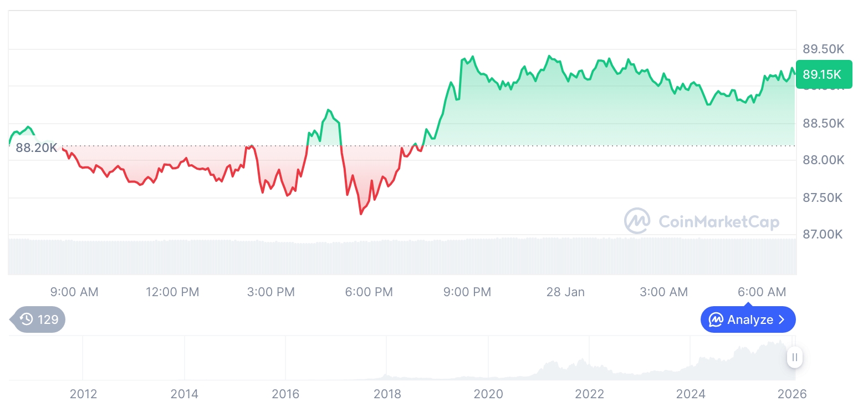Select 2014 on the overview timeline
The height and width of the screenshot is (406, 868).
185,394
